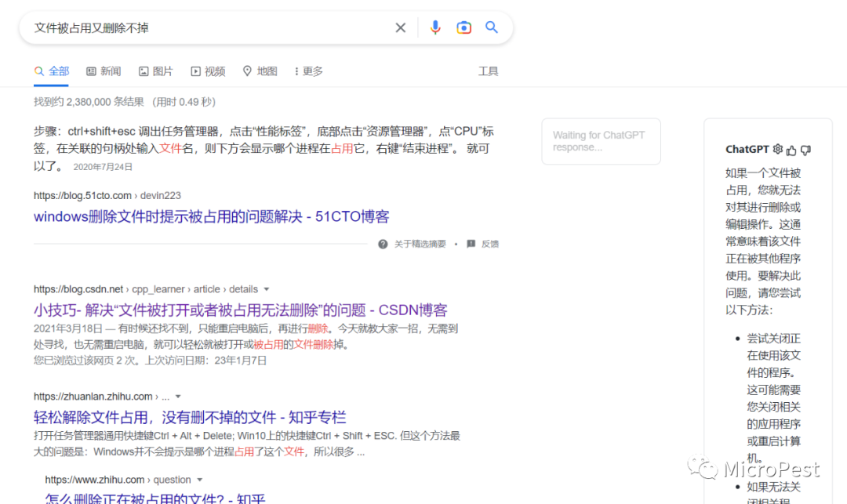Open the 工具 search tools
The height and width of the screenshot is (504, 847).
(489, 71)
